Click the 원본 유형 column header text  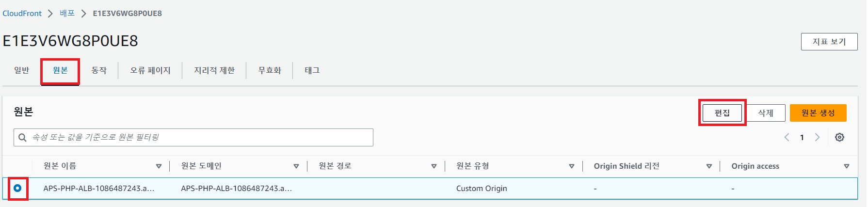tap(473, 166)
